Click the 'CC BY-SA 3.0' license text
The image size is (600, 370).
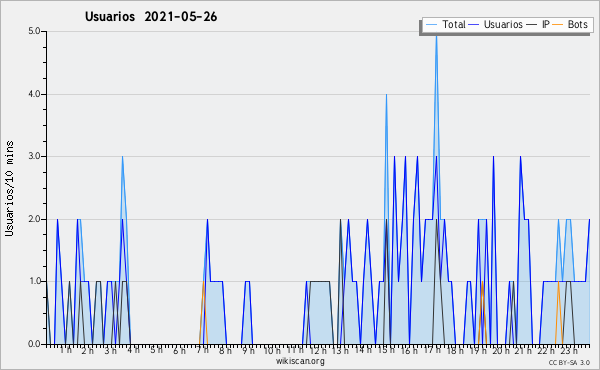(x=569, y=362)
